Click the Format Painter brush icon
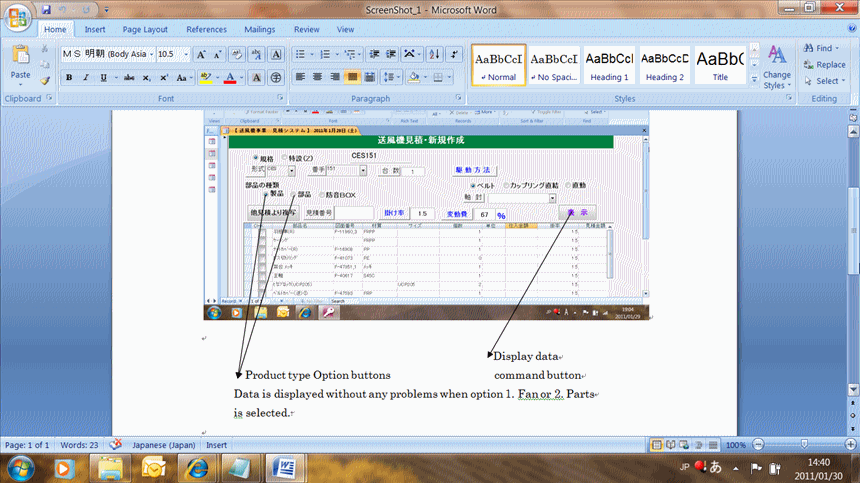 (x=45, y=81)
